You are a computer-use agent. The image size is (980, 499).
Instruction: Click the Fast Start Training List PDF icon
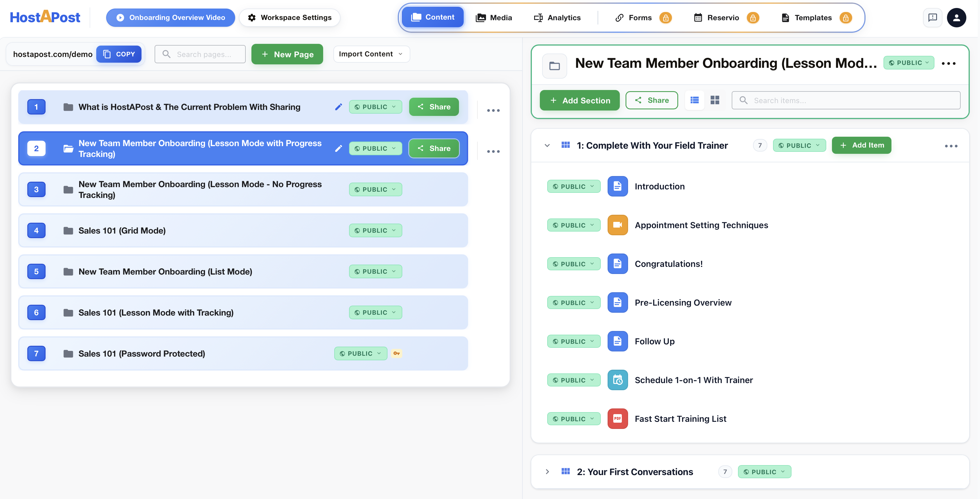tap(618, 419)
